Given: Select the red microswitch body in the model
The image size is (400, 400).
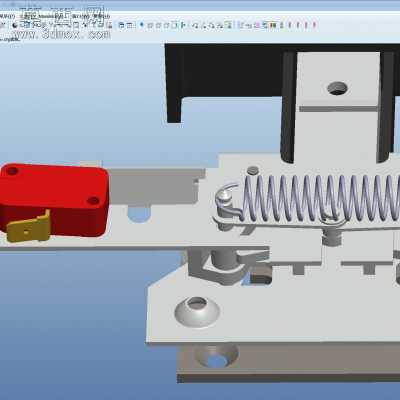Looking at the screenshot, I should click(x=54, y=199).
